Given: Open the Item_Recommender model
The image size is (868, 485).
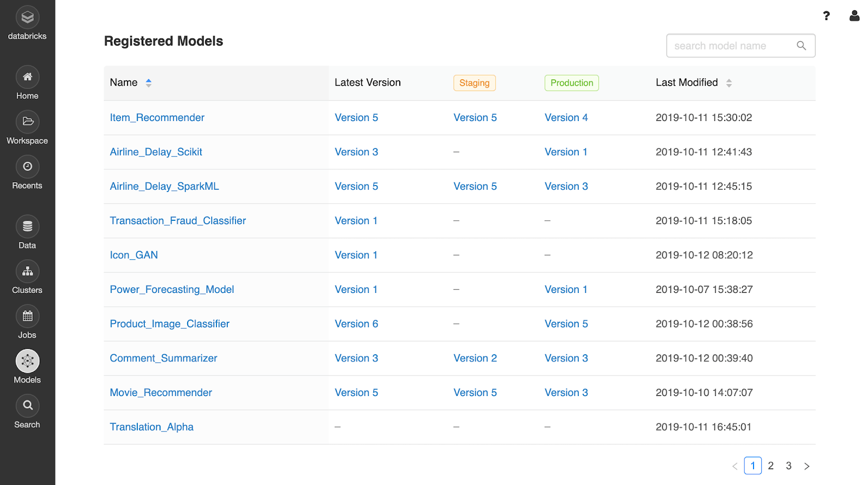Looking at the screenshot, I should click(x=157, y=118).
